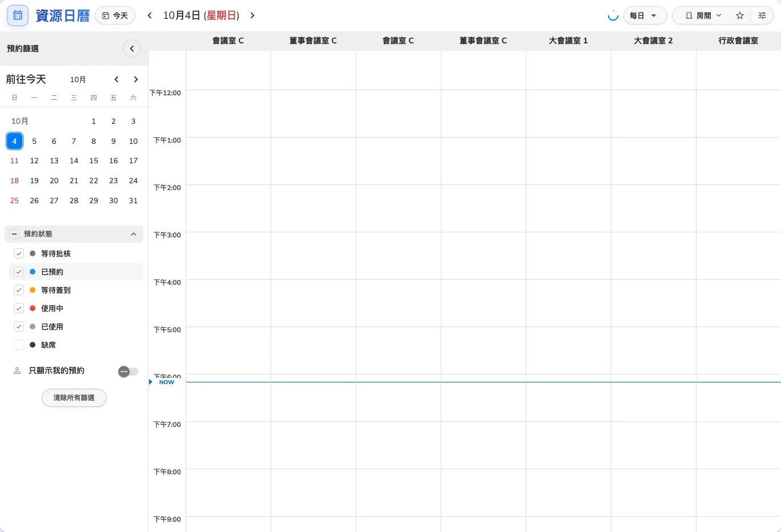
Task: Click the Resource Calendar app icon
Action: coord(18,16)
